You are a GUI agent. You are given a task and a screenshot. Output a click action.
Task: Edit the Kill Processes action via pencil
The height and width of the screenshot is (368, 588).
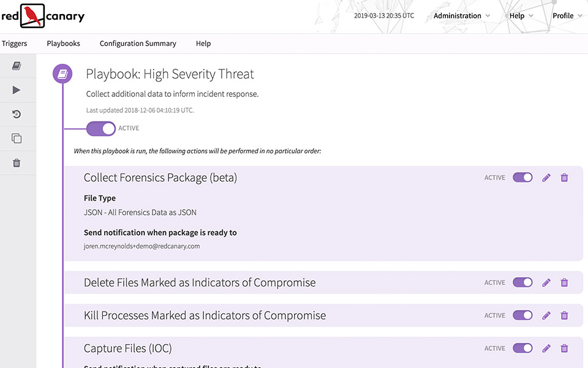point(546,315)
